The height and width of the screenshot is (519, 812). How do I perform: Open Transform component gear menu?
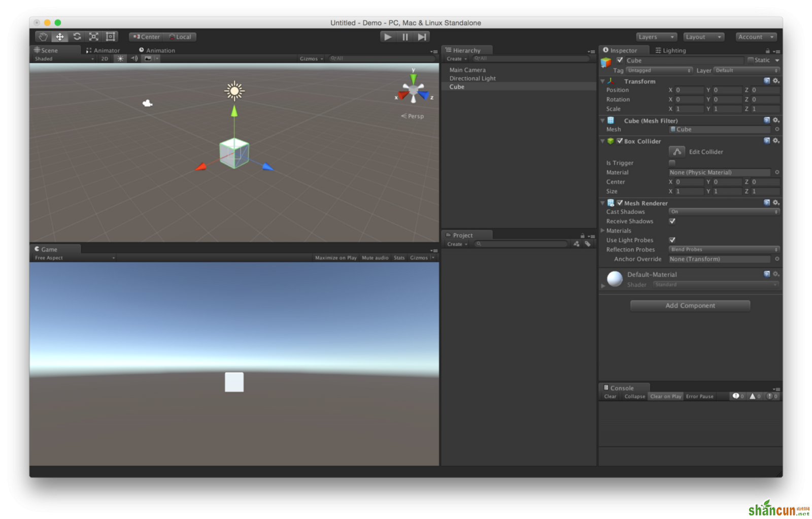pyautogui.click(x=776, y=81)
